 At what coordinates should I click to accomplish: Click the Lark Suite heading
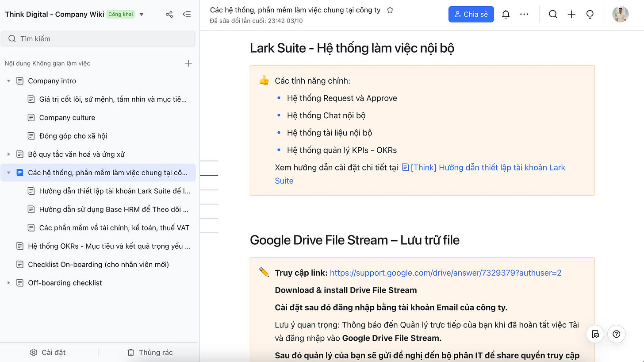[x=352, y=48]
